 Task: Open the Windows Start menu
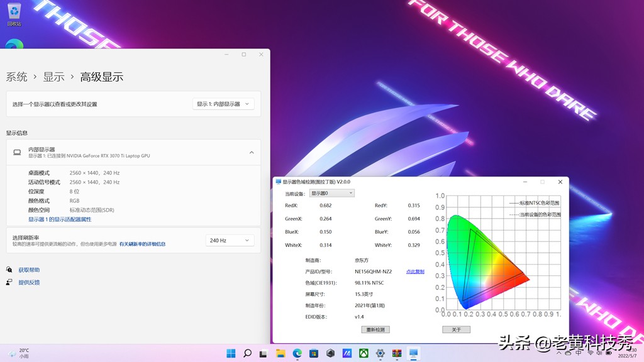[231, 353]
